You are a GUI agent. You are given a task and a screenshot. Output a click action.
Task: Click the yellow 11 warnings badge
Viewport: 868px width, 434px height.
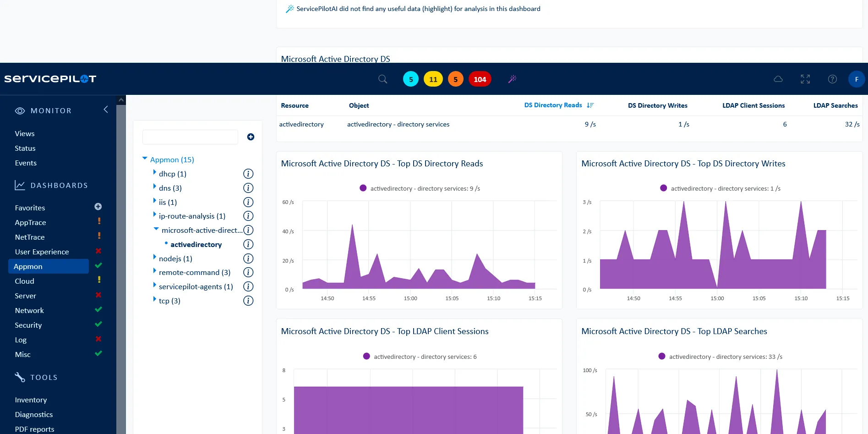[x=433, y=79]
